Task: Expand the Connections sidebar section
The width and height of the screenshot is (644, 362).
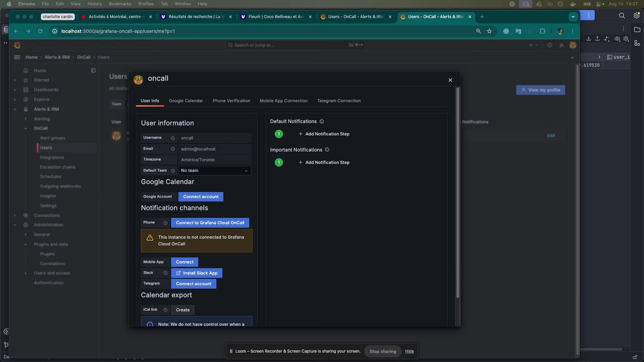Action: (15, 215)
